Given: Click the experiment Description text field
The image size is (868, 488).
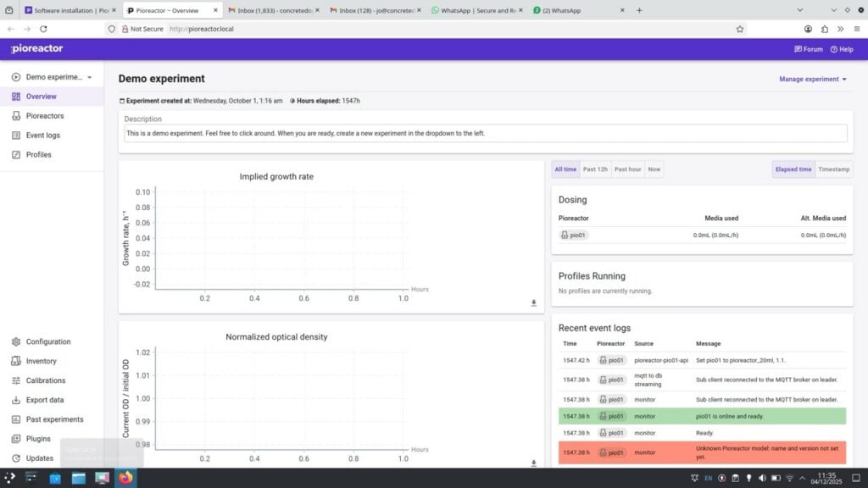Looking at the screenshot, I should [485, 134].
